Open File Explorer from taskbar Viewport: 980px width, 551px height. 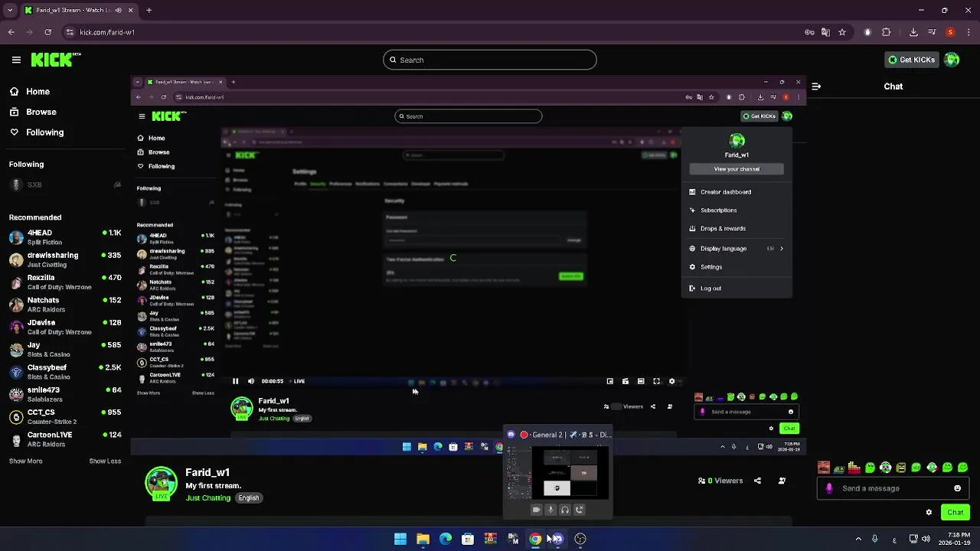[423, 539]
